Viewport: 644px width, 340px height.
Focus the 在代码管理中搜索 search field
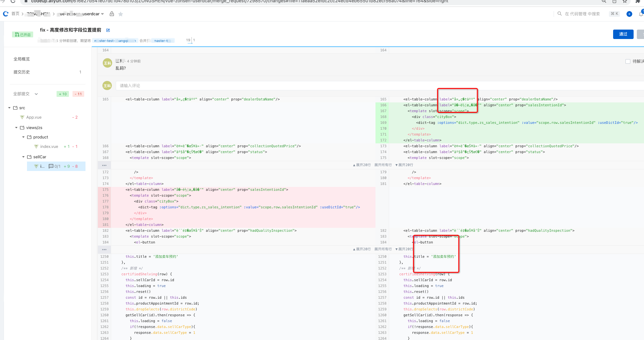(x=582, y=14)
